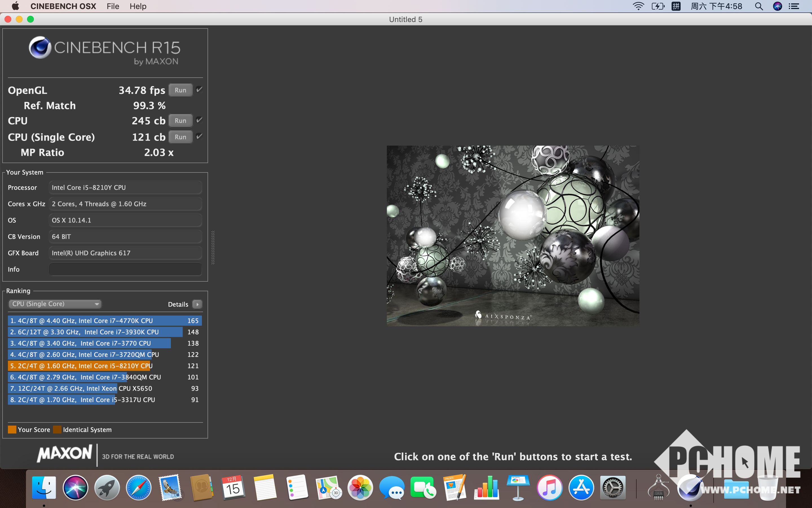Run the OpenGL benchmark
The width and height of the screenshot is (812, 508).
[180, 90]
